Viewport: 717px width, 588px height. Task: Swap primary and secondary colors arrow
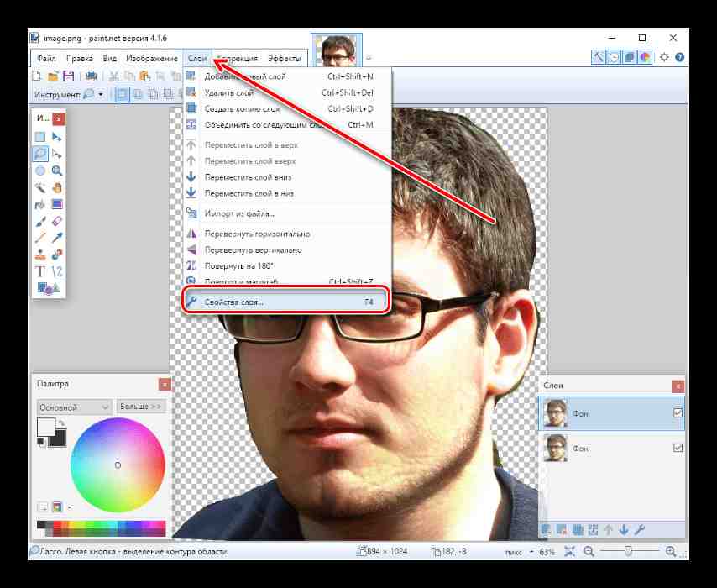pos(61,423)
